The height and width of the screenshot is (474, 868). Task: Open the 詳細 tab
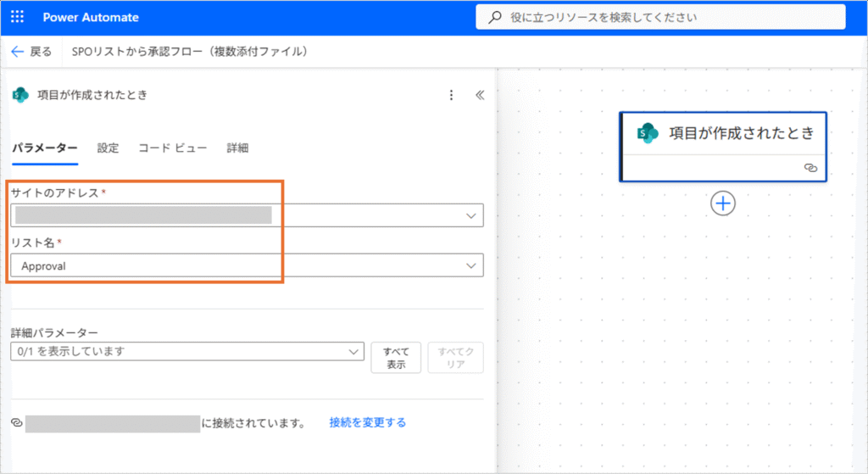[237, 148]
